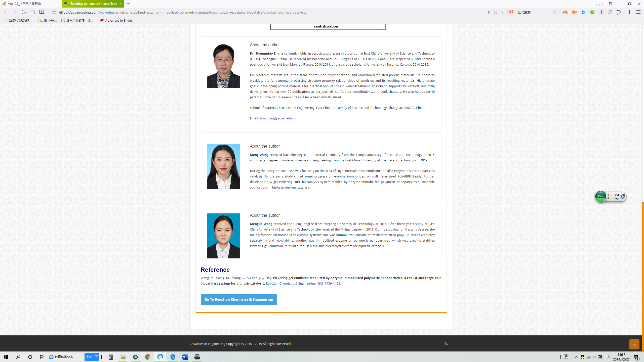Click the games controller toolbar icon

pyautogui.click(x=565, y=12)
